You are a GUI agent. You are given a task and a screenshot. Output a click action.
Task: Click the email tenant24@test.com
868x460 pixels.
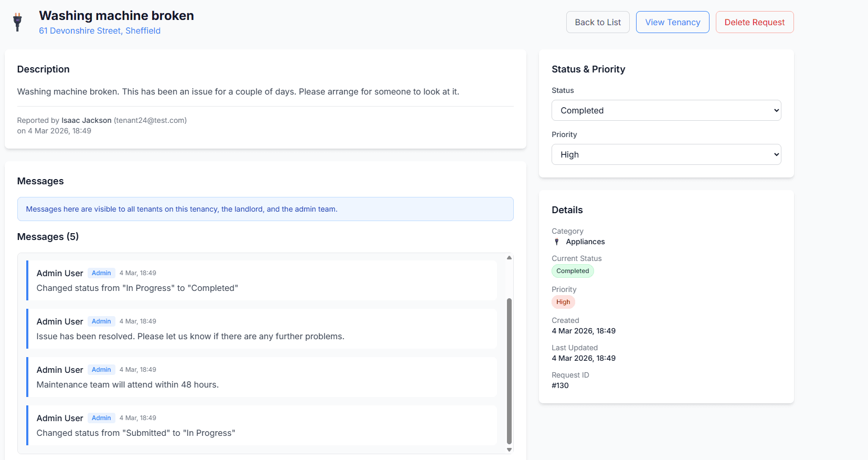150,120
